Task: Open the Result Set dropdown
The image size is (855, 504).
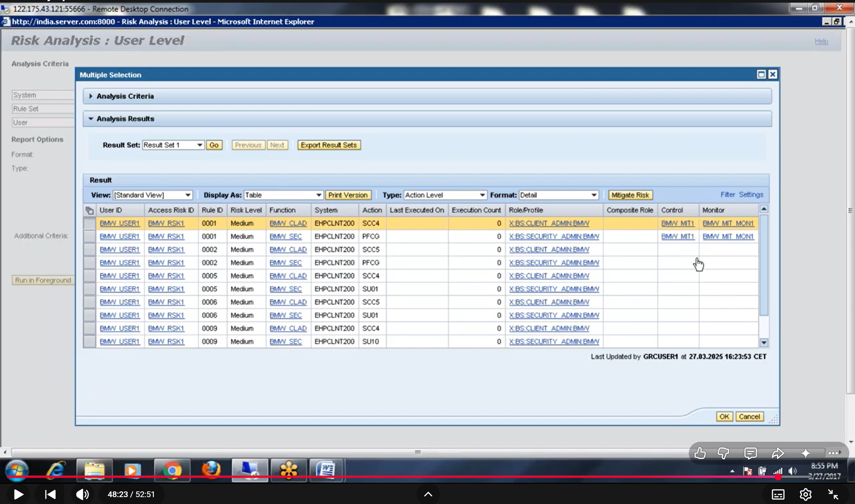Action: [200, 145]
